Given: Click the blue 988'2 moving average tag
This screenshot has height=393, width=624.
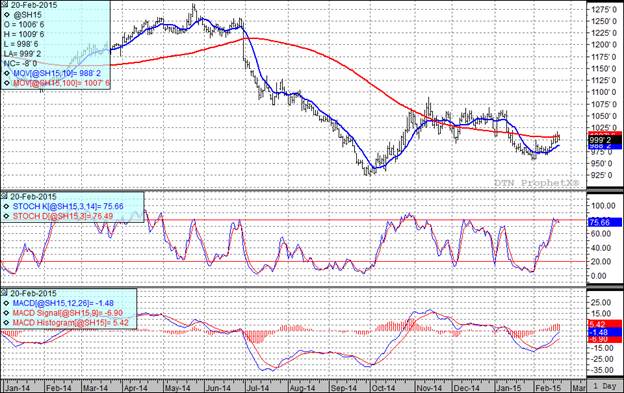Looking at the screenshot, I should pos(604,146).
